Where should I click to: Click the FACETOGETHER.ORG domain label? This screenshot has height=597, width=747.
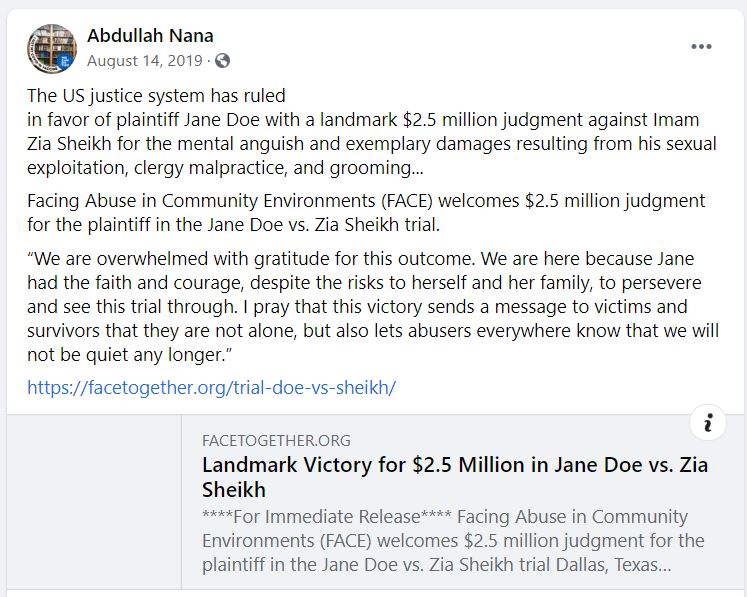tap(276, 441)
